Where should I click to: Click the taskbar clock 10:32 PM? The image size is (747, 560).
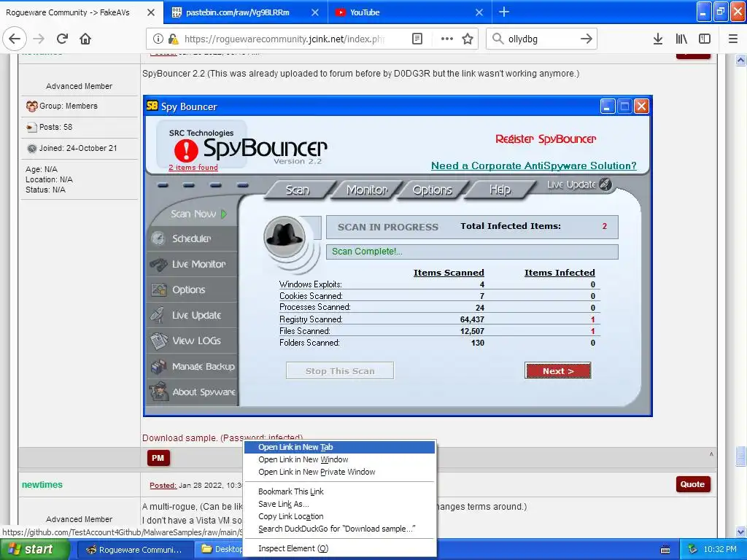720,550
